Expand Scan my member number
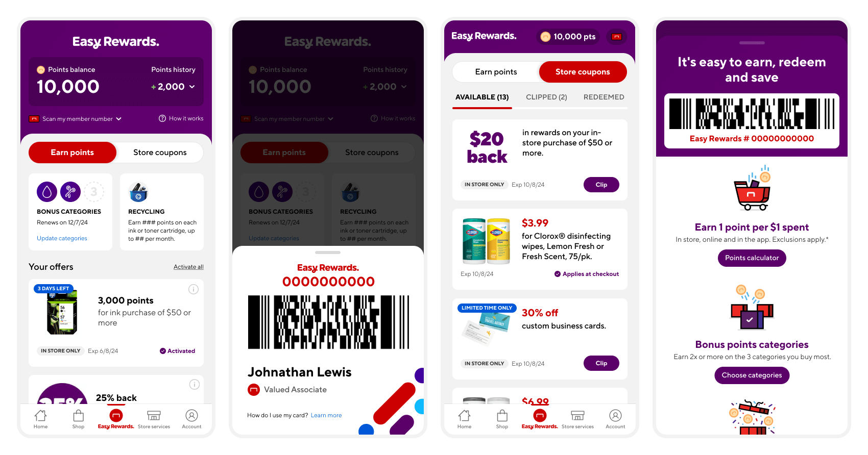 [76, 119]
